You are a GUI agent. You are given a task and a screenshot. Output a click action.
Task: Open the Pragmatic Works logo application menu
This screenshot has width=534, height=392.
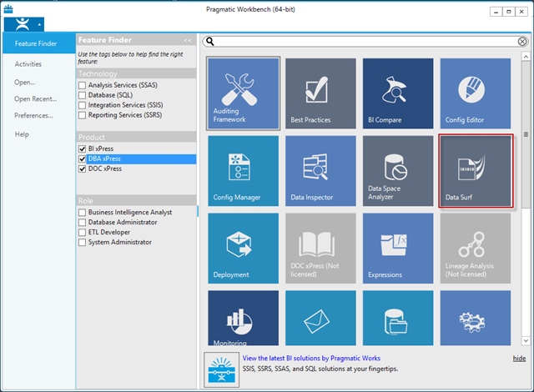click(x=24, y=24)
